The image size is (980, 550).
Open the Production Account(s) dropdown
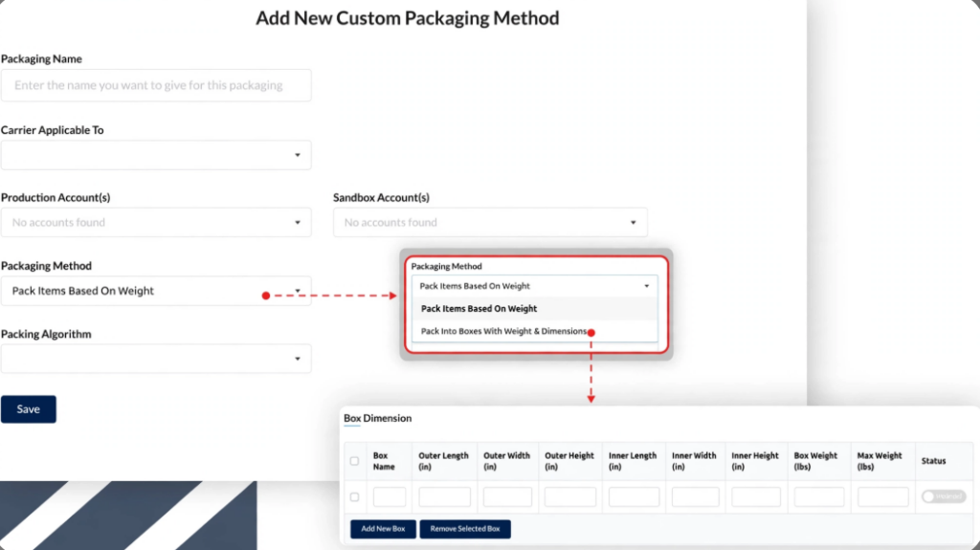point(156,223)
